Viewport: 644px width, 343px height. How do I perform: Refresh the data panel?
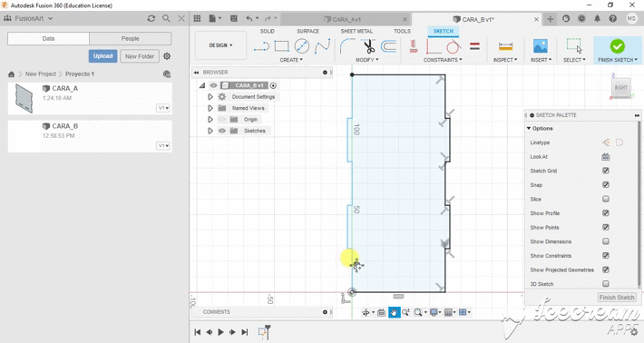pyautogui.click(x=151, y=18)
